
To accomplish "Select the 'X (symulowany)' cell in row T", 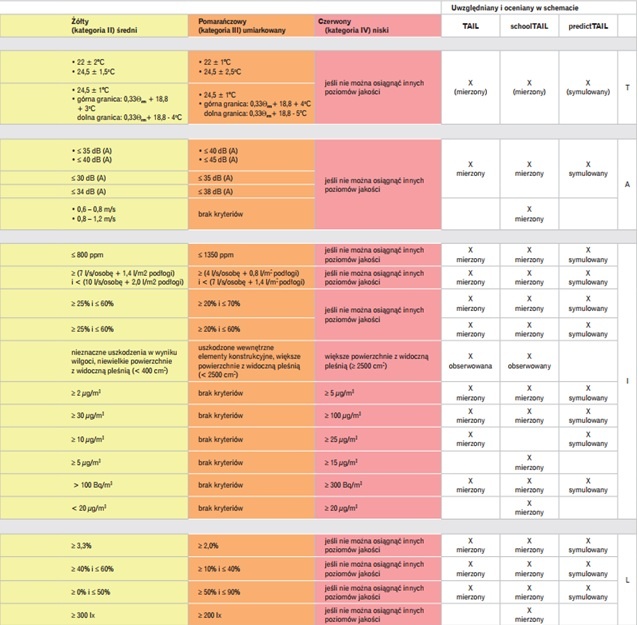I will tap(588, 87).
